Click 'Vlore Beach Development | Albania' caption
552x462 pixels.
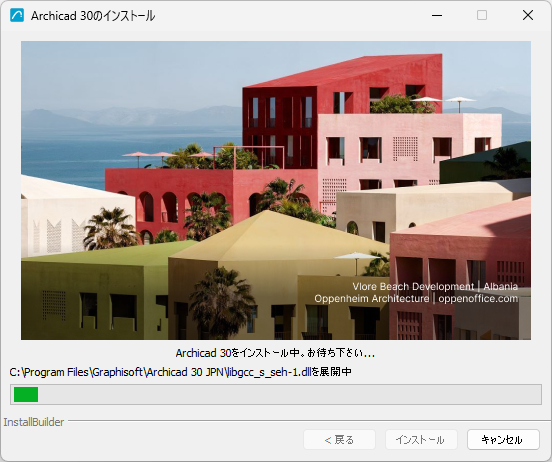[x=435, y=287]
